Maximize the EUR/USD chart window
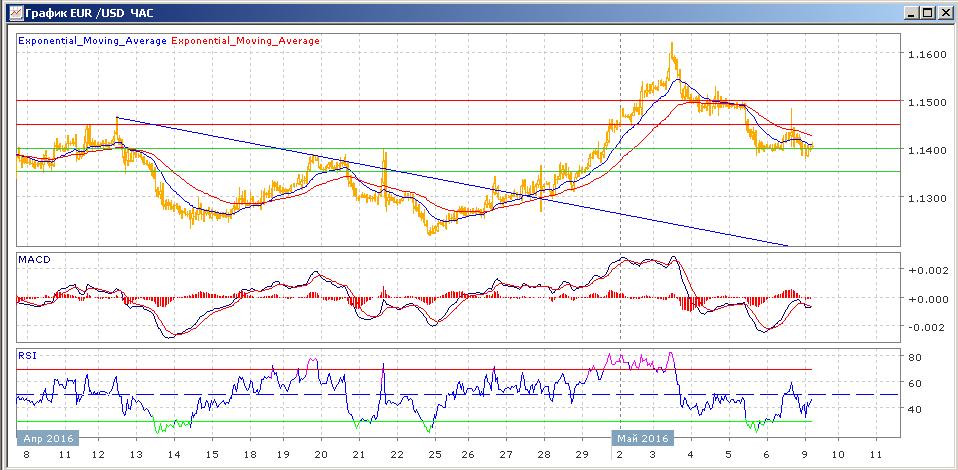 [927, 12]
